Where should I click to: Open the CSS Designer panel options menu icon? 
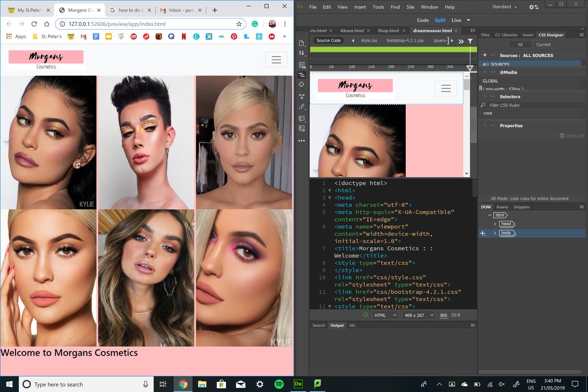click(581, 35)
